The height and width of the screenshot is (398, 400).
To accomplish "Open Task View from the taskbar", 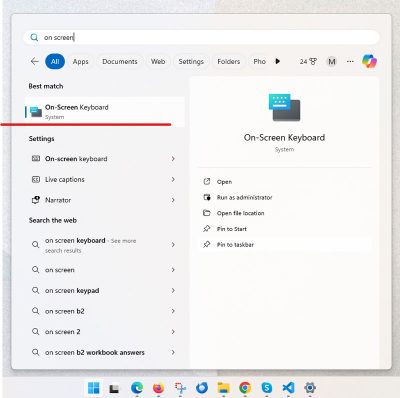I will coord(114,388).
